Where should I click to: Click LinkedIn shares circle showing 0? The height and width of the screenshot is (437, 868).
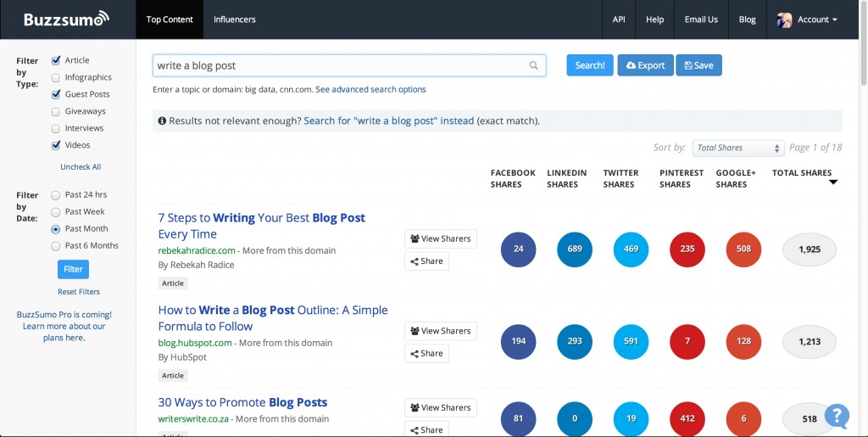(x=575, y=418)
